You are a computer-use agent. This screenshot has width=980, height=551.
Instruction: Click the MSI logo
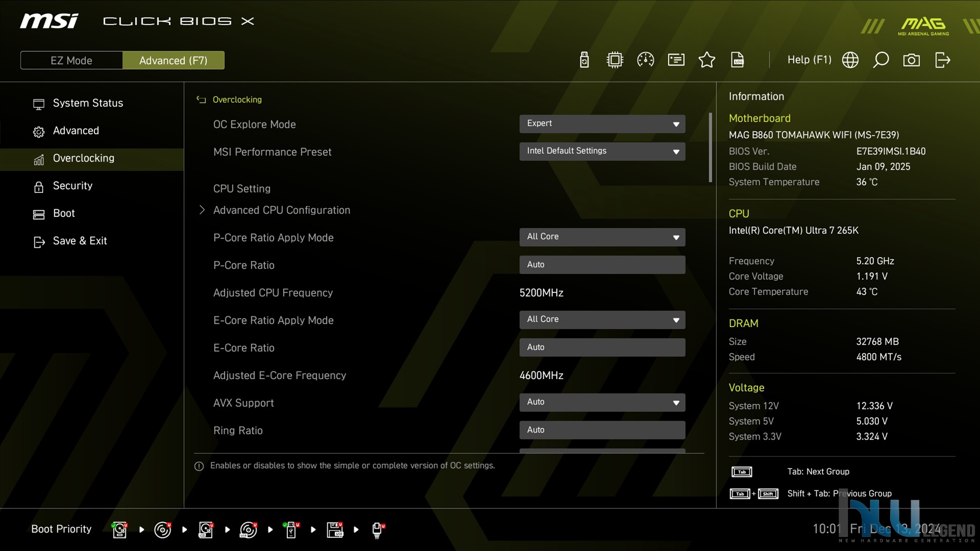click(x=49, y=21)
